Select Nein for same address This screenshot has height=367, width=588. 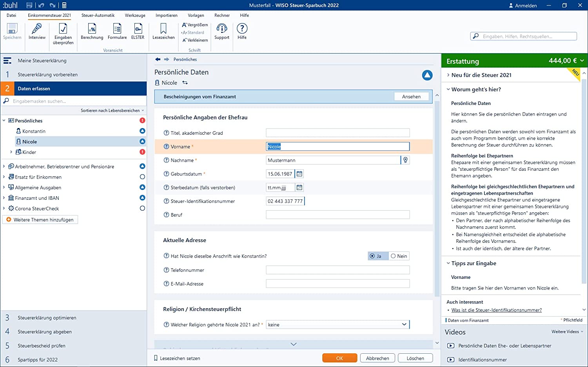point(399,256)
